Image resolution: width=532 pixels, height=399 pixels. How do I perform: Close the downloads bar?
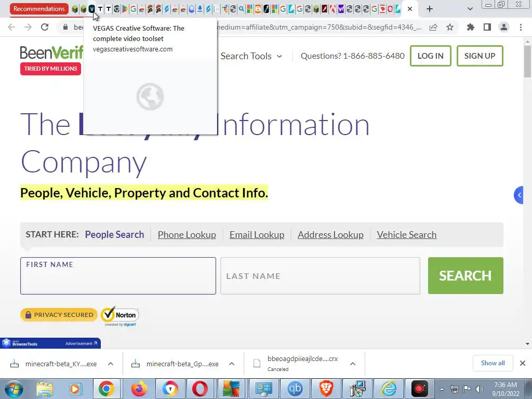coord(523,363)
